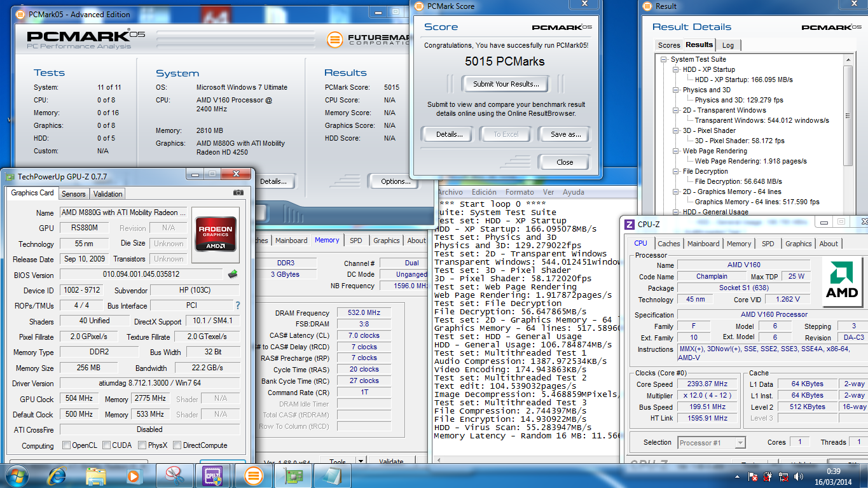Collapse 3D - Pixel Shader node
The image size is (868, 488).
pyautogui.click(x=677, y=131)
